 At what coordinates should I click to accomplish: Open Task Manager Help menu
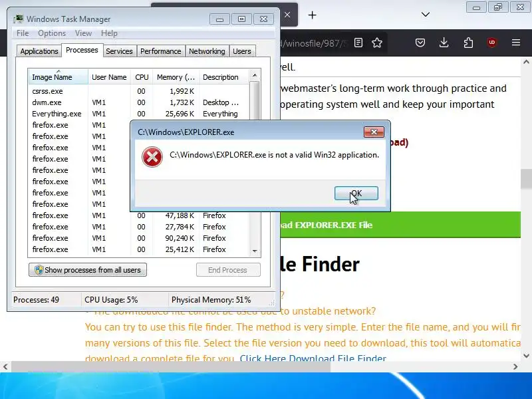click(109, 33)
